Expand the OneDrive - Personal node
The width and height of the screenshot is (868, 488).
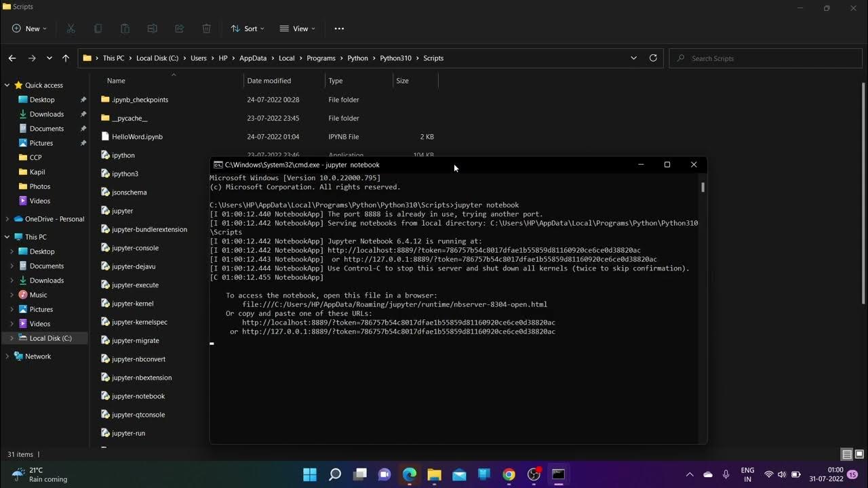click(x=7, y=219)
